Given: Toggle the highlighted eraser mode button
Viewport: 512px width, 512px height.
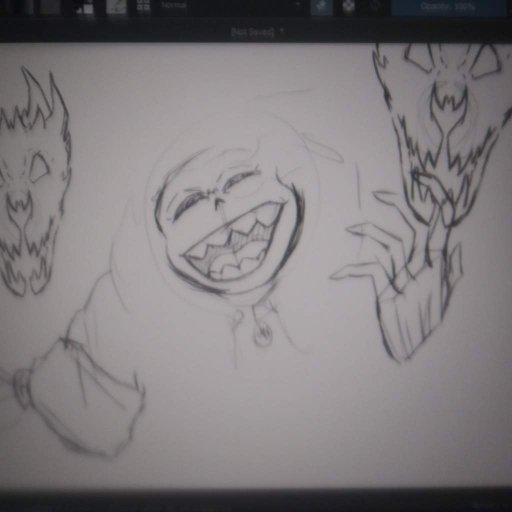Looking at the screenshot, I should 321,7.
